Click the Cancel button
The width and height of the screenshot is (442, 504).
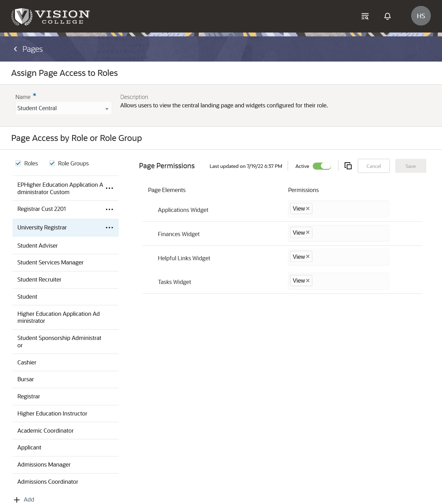click(x=373, y=166)
